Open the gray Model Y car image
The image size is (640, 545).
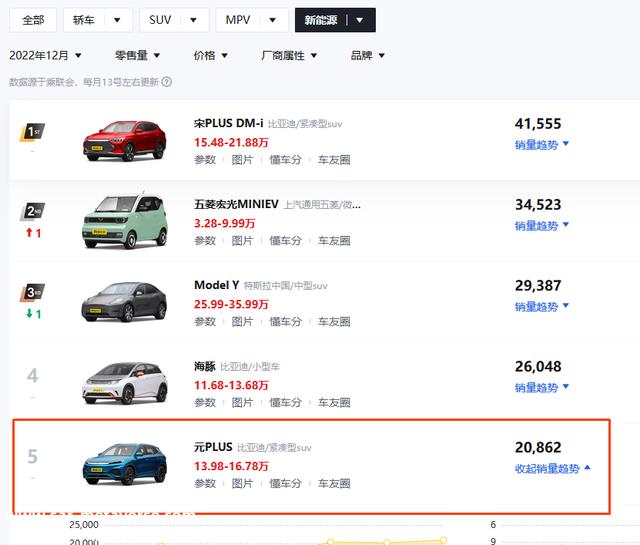tap(124, 302)
